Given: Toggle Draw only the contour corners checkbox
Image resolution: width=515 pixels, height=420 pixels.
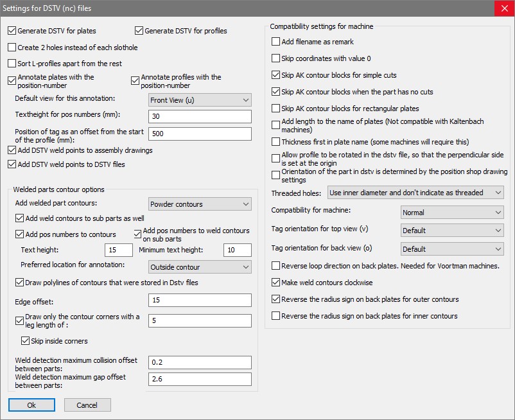Looking at the screenshot, I should tap(20, 321).
